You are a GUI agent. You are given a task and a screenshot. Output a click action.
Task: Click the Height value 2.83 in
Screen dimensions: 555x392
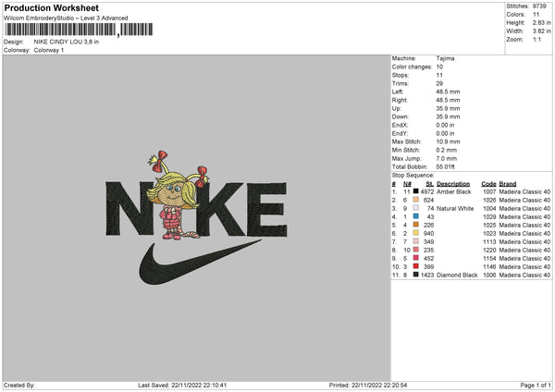(541, 22)
